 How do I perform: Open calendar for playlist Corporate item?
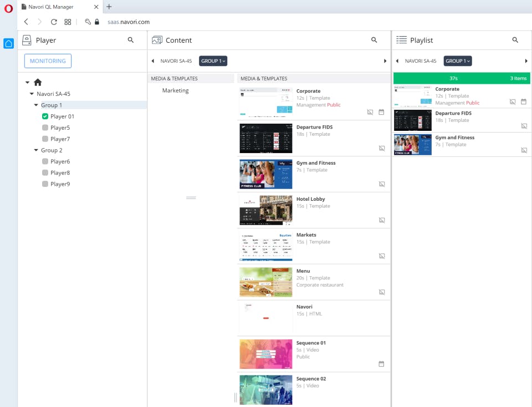[524, 101]
